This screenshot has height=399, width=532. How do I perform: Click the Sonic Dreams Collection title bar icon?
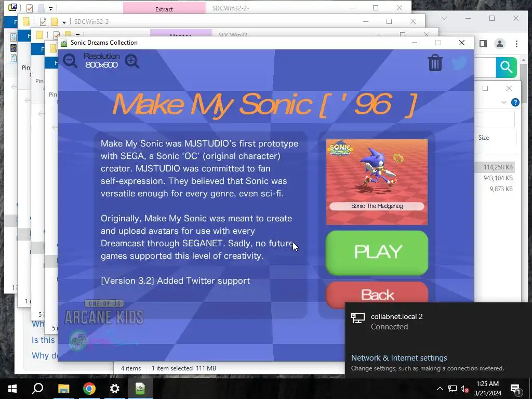(x=64, y=43)
